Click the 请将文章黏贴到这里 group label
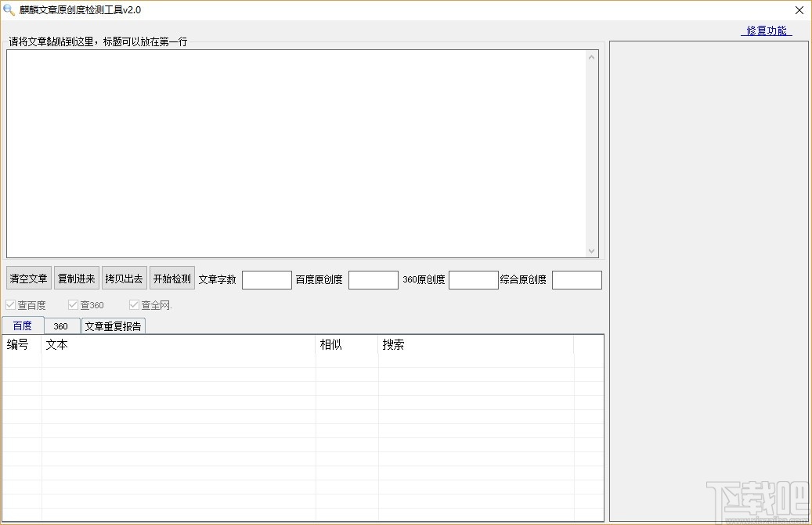This screenshot has width=812, height=525. [98, 41]
